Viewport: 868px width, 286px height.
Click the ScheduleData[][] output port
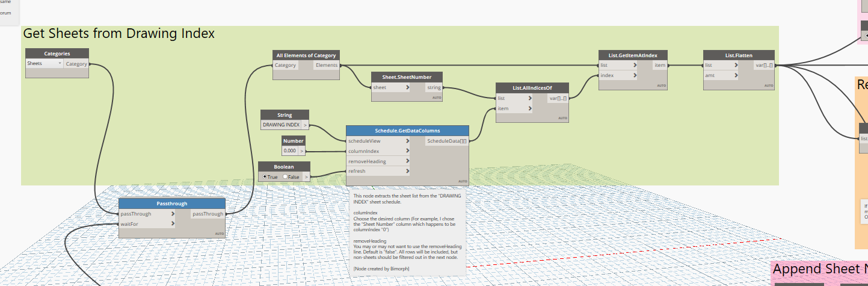446,141
